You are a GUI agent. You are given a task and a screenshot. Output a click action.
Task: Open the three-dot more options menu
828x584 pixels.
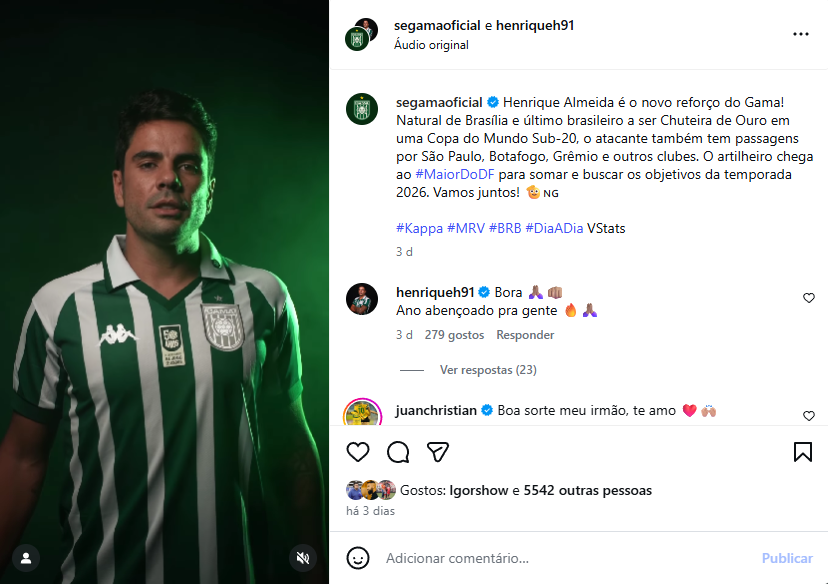coord(800,34)
